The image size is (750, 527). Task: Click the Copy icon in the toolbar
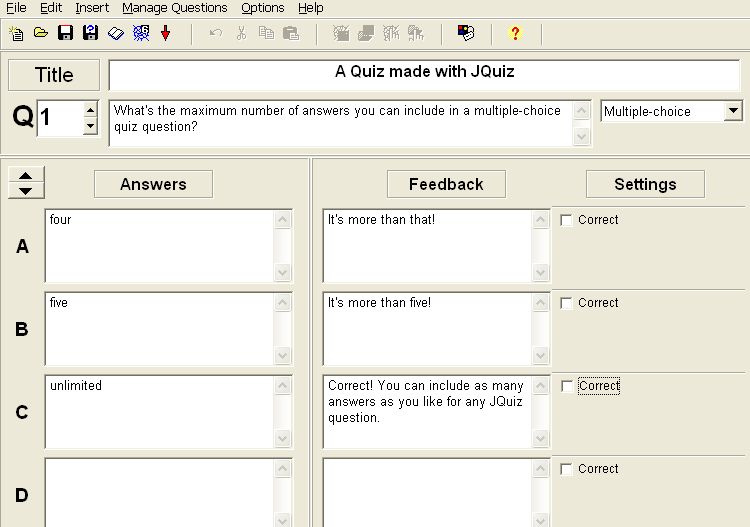click(266, 33)
